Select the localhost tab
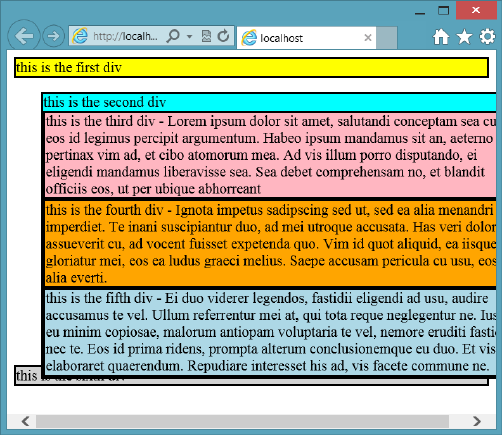502x435 pixels. pos(306,38)
